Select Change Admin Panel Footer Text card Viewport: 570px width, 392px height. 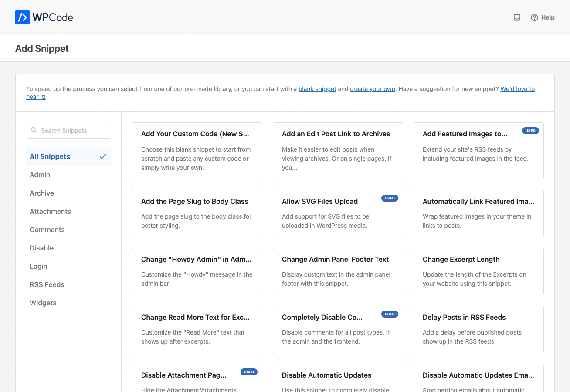pos(338,271)
